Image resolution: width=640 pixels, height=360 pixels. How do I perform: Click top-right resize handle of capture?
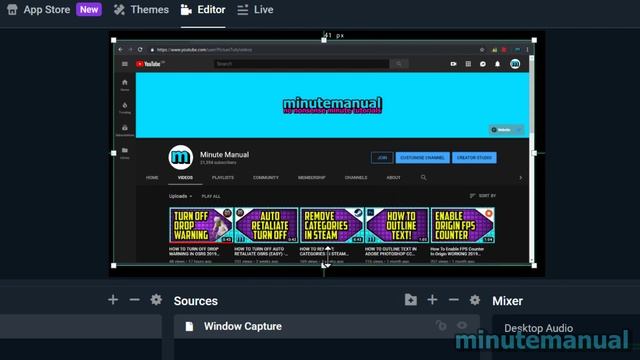pyautogui.click(x=534, y=40)
